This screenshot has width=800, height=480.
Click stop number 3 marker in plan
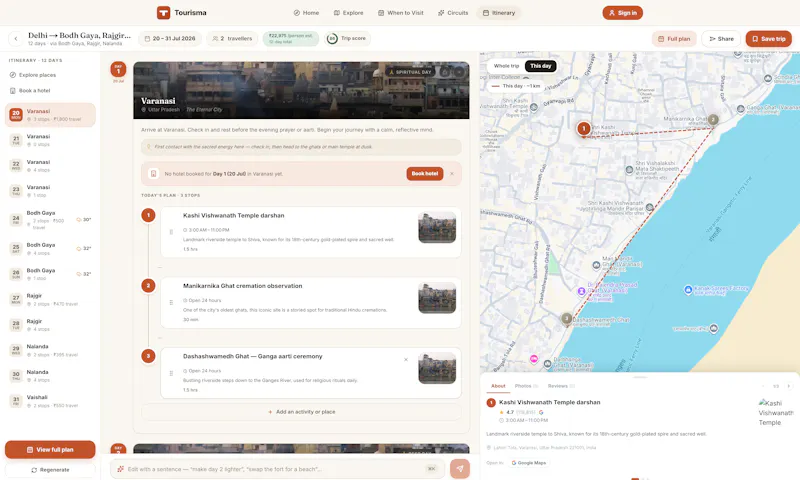coord(148,356)
